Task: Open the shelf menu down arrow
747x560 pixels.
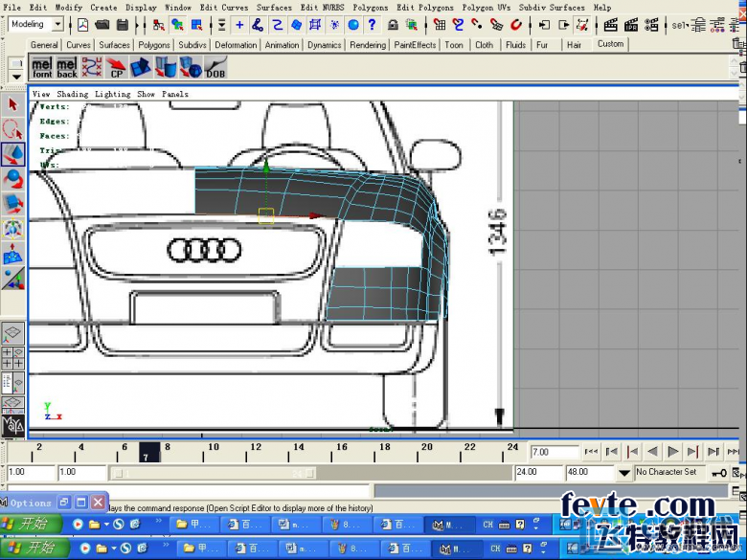Action: point(16,77)
